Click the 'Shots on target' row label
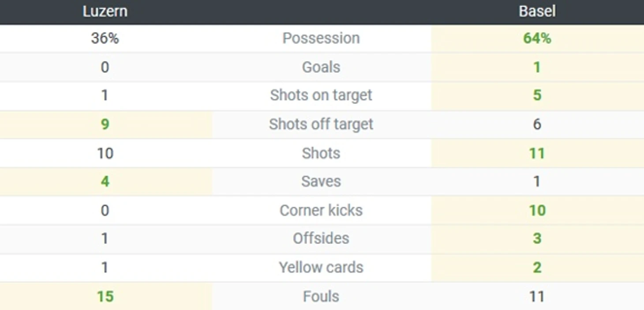The width and height of the screenshot is (644, 310). pyautogui.click(x=321, y=95)
